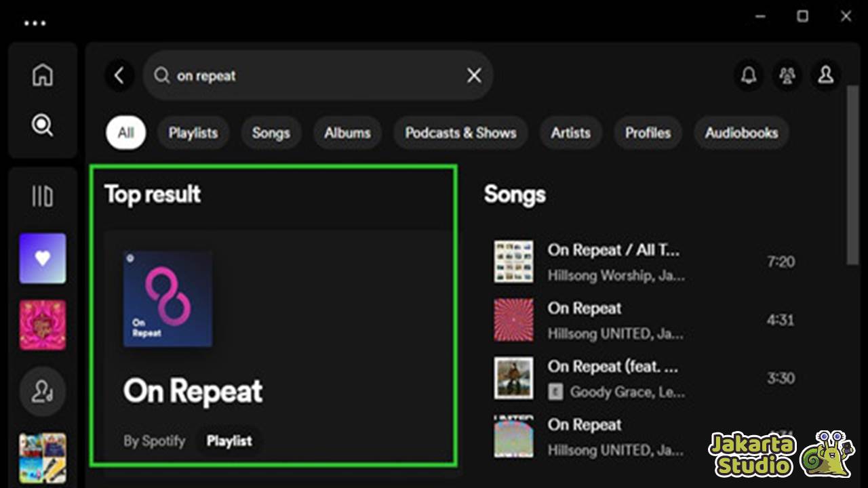Filter results by Albums
Viewport: 868px width, 488px height.
pos(347,133)
